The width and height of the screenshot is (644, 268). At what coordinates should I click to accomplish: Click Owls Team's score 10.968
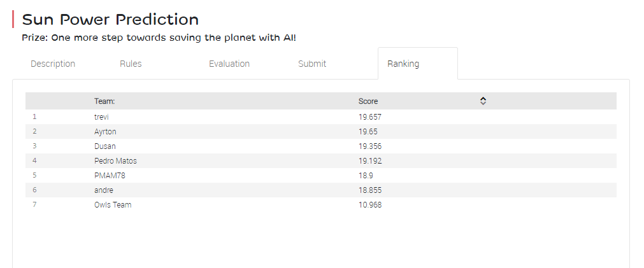pyautogui.click(x=370, y=205)
